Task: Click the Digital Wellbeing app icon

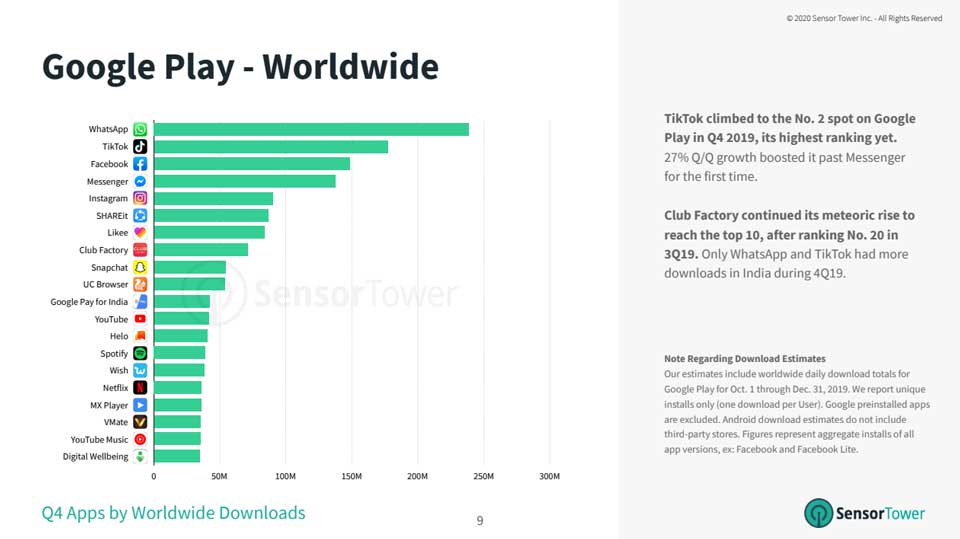Action: pos(140,456)
